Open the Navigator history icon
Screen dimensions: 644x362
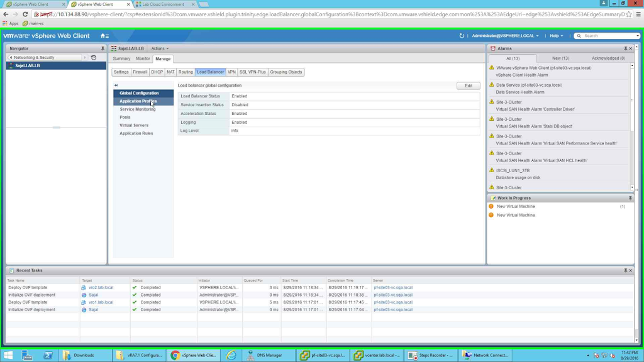pos(94,57)
